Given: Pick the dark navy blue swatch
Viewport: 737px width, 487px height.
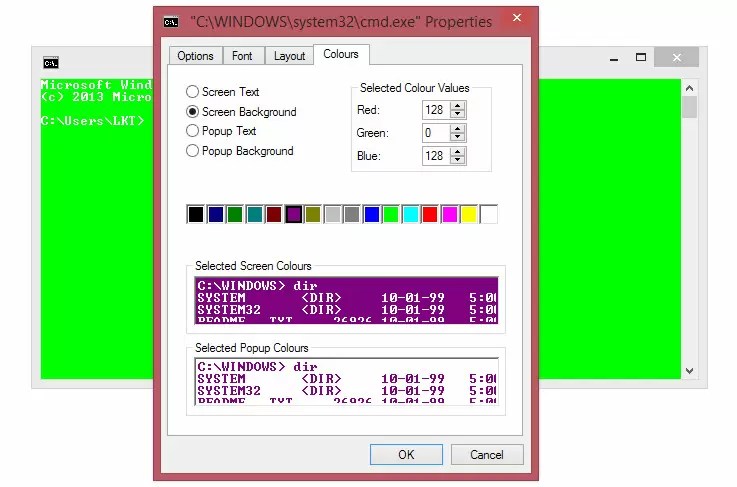Looking at the screenshot, I should pyautogui.click(x=216, y=214).
